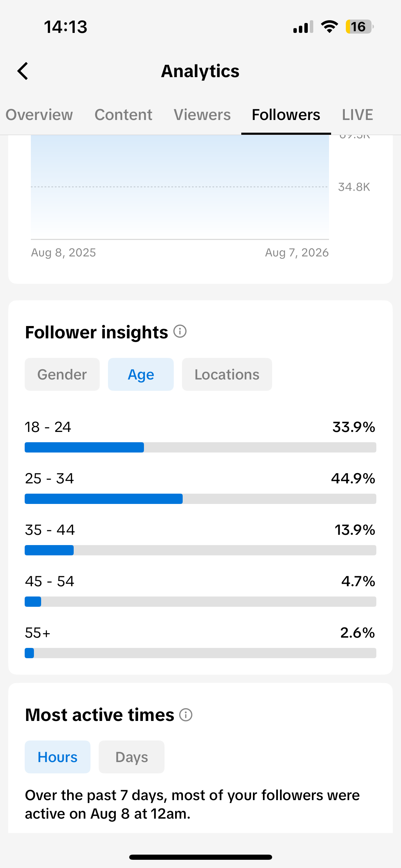Open the Follower insights info icon
Image resolution: width=401 pixels, height=868 pixels.
click(x=180, y=331)
